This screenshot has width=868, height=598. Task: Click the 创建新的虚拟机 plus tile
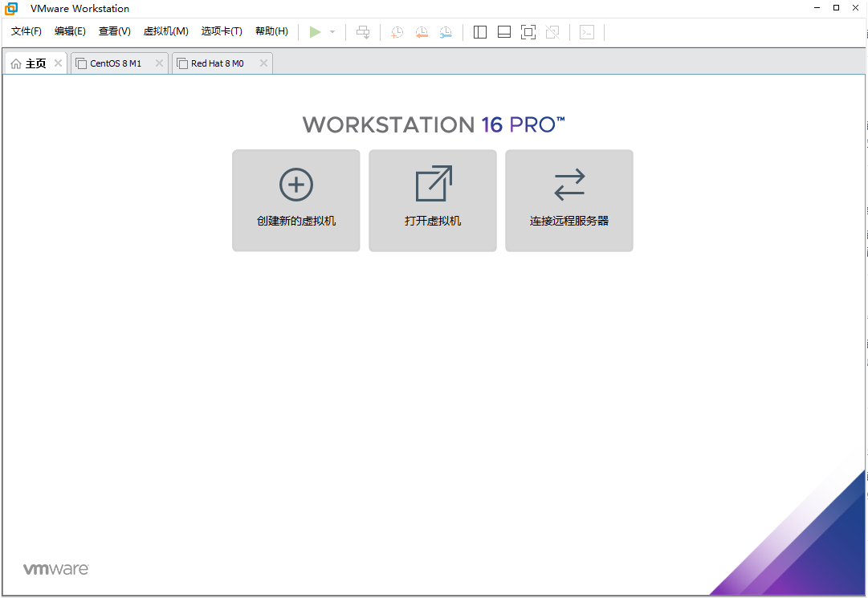296,200
